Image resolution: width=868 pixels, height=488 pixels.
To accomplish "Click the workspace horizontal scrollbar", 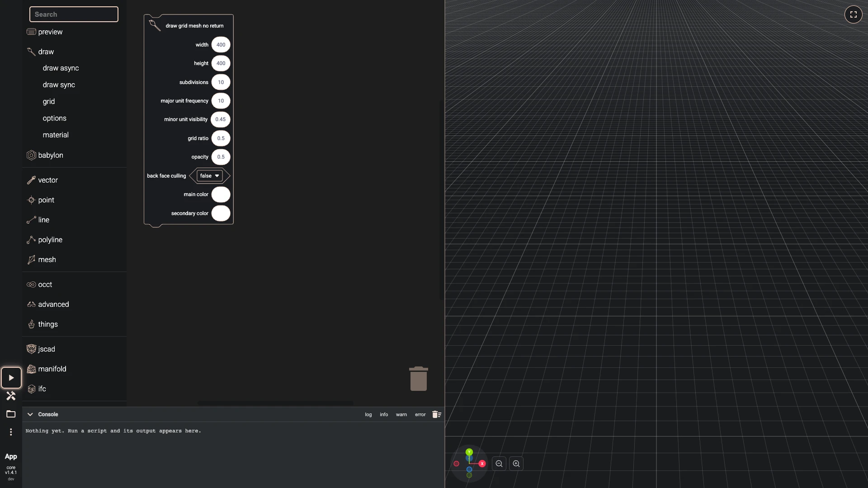I will click(x=275, y=403).
